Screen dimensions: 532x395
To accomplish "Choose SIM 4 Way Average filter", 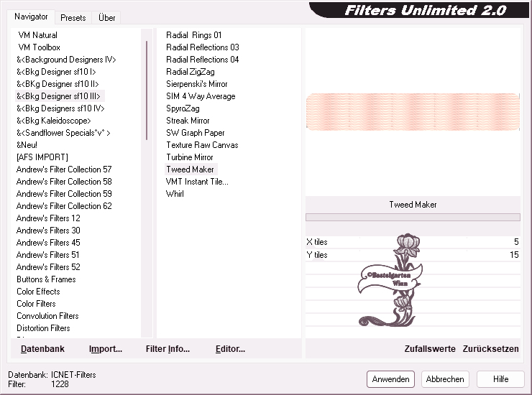I will [x=201, y=96].
